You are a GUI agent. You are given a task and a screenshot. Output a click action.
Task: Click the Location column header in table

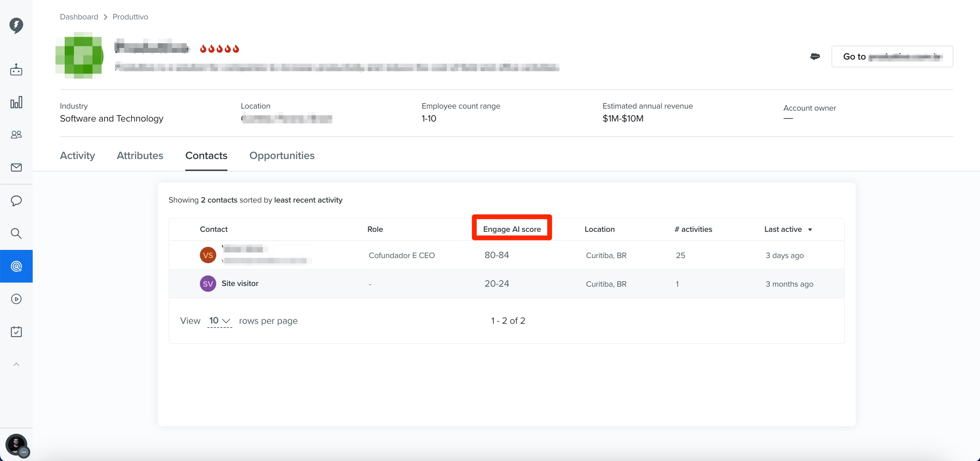click(599, 229)
